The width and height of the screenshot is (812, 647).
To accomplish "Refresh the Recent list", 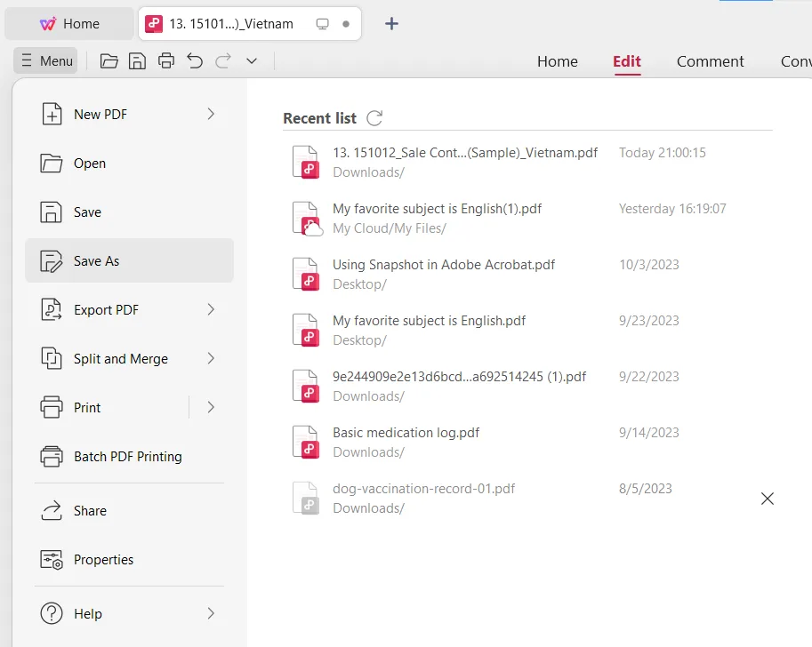I will coord(374,118).
